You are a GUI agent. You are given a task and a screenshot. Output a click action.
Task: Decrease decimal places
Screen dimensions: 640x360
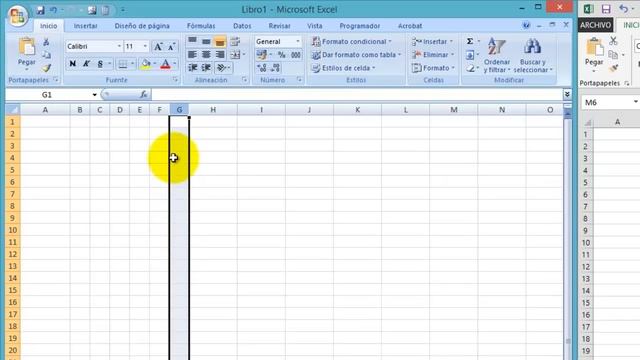[x=276, y=68]
